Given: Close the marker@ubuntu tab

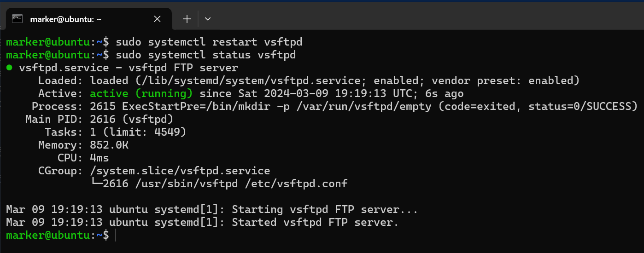Looking at the screenshot, I should [157, 19].
